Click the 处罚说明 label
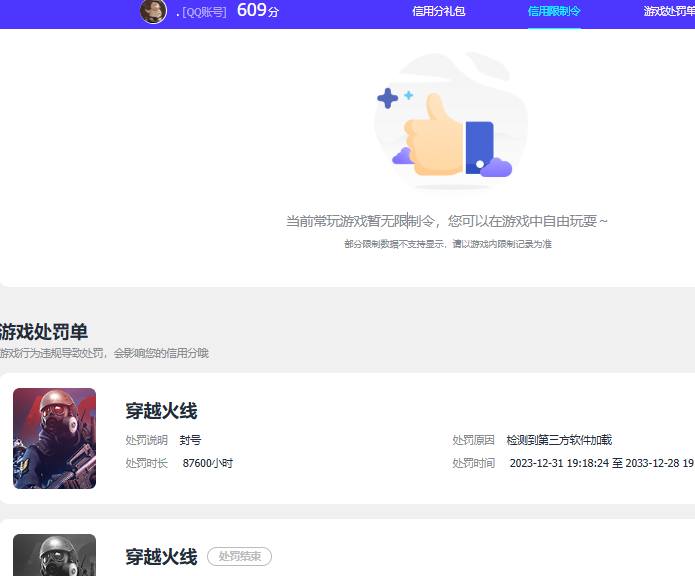Screen dimensions: 695x576 pos(146,440)
